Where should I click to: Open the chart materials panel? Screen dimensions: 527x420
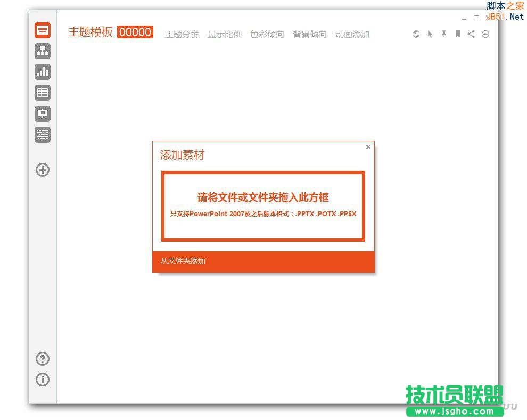pos(43,72)
